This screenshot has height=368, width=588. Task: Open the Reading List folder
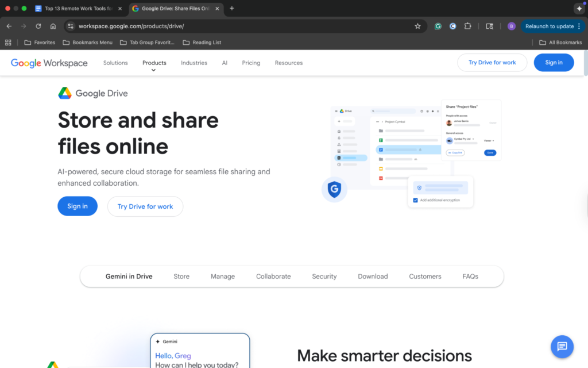pyautogui.click(x=202, y=43)
